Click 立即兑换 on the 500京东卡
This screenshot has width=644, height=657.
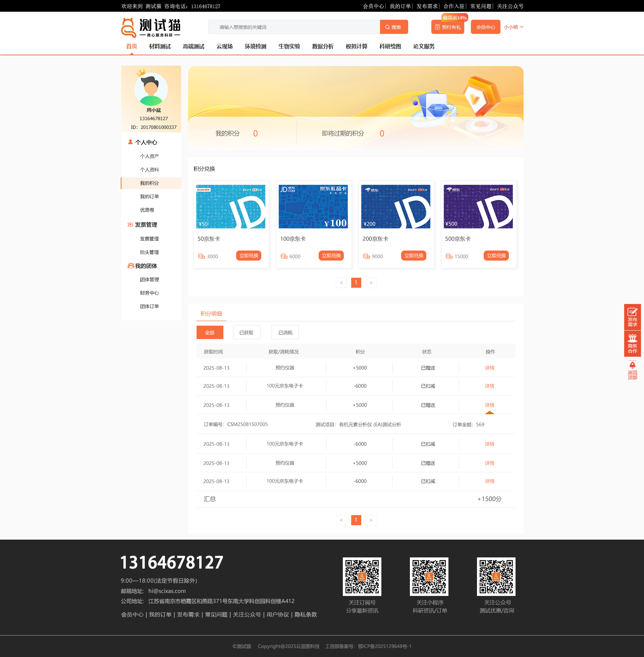coord(496,256)
